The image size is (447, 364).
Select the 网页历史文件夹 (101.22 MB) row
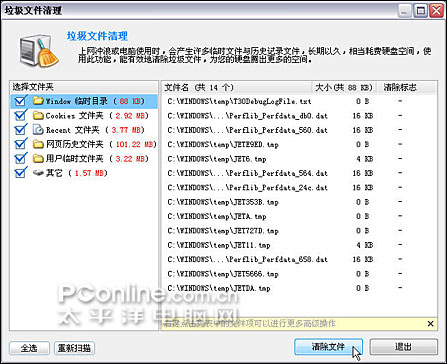[84, 144]
